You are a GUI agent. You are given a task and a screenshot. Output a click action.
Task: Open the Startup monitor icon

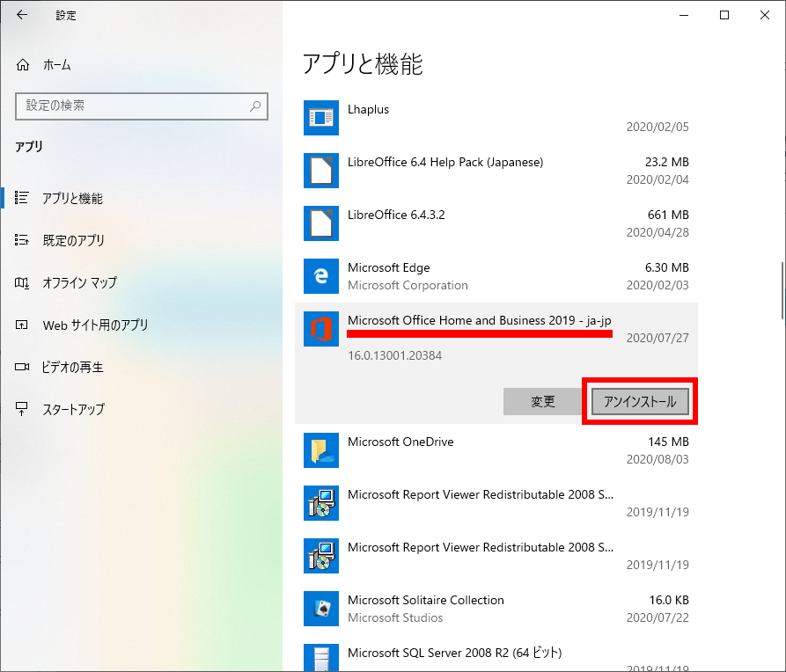21,409
